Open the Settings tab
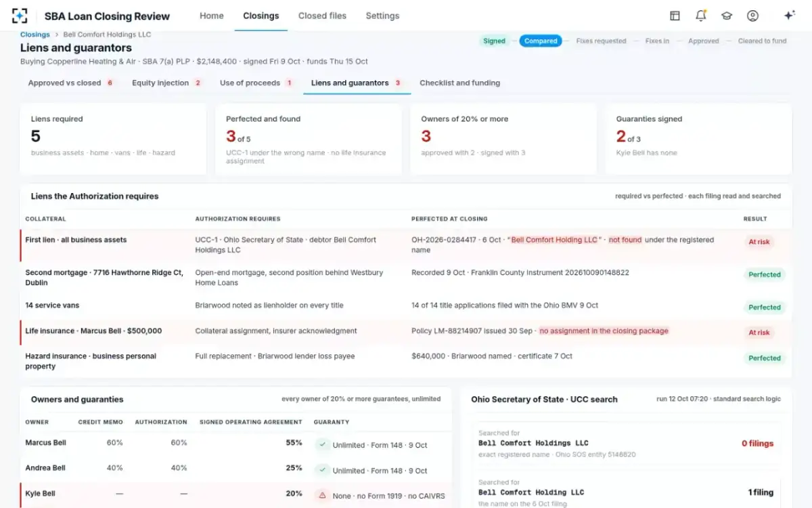Viewport: 812px width, 508px height. [382, 16]
